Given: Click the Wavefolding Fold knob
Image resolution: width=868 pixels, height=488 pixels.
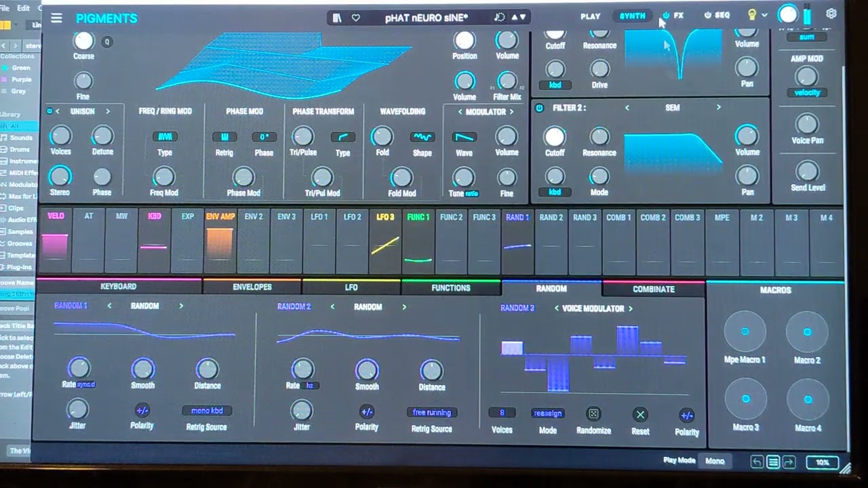Looking at the screenshot, I should [x=382, y=136].
